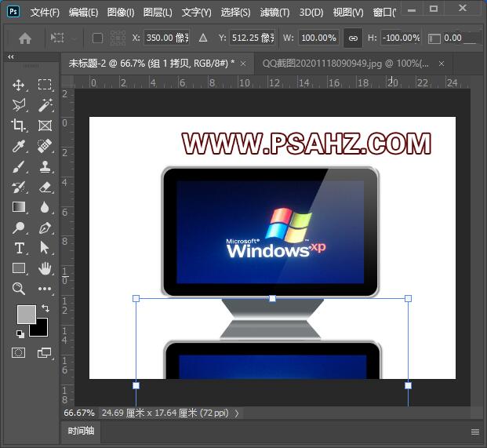Select the Blur tool
The image size is (487, 448).
[x=45, y=207]
